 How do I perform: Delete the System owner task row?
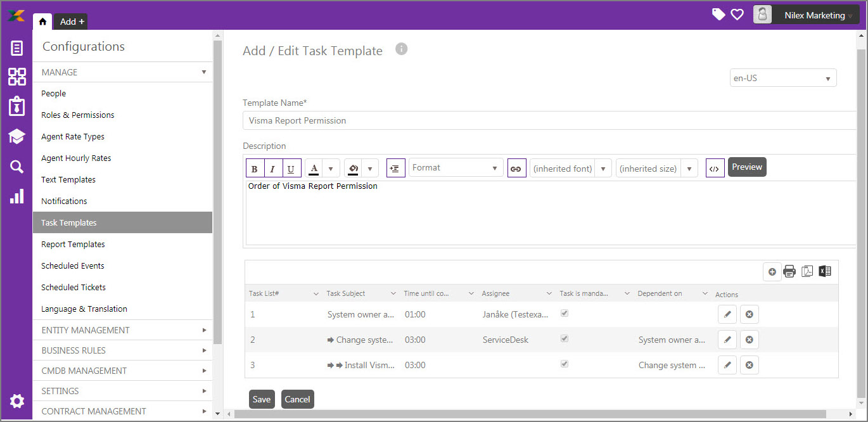point(750,314)
